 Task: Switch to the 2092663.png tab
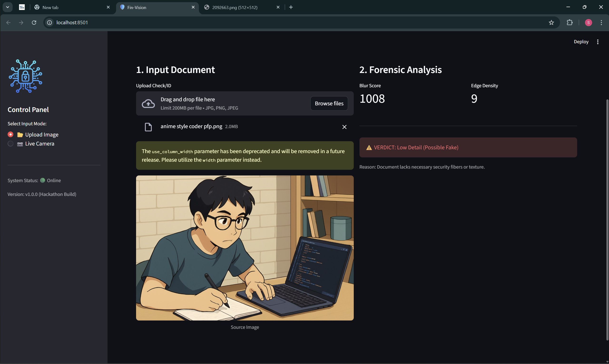click(x=235, y=7)
